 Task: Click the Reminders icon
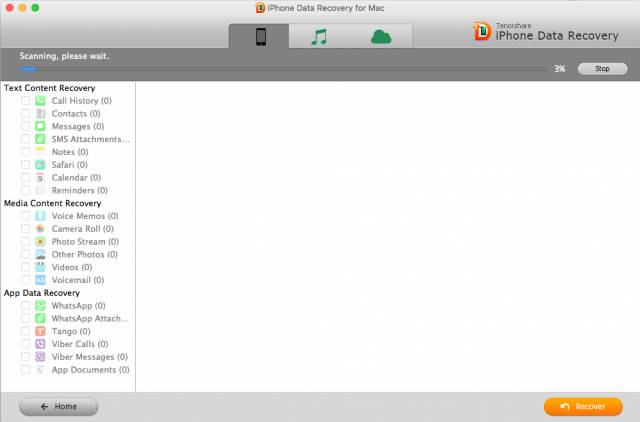tap(40, 190)
